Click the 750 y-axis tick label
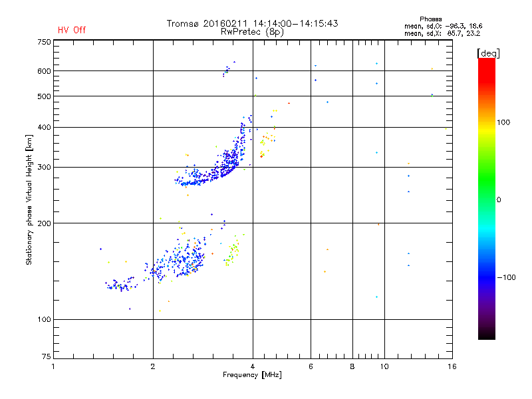Screen dimensions: 532x399 (x=44, y=42)
